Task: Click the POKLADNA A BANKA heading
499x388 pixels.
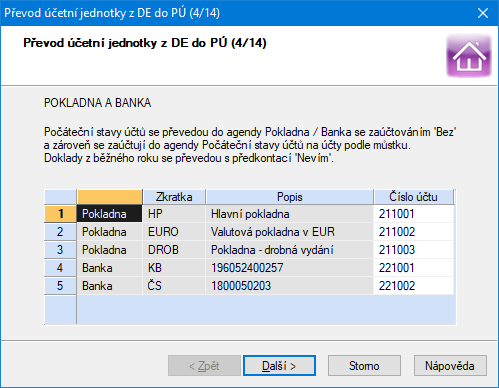Action: coord(98,103)
